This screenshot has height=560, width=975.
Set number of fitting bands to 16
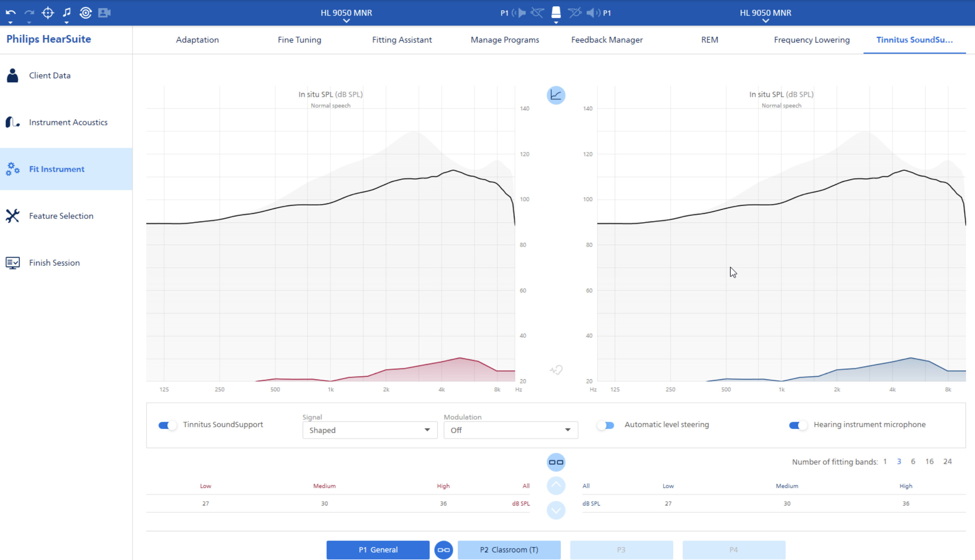click(929, 461)
